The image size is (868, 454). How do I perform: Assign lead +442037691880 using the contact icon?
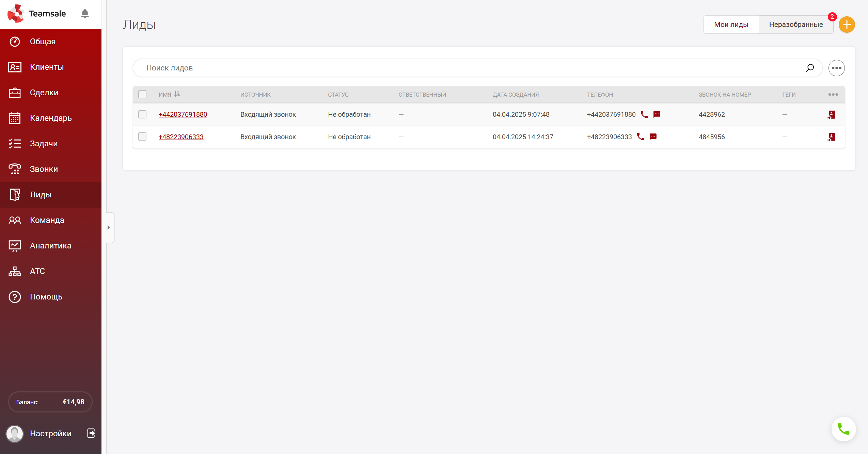coord(832,115)
